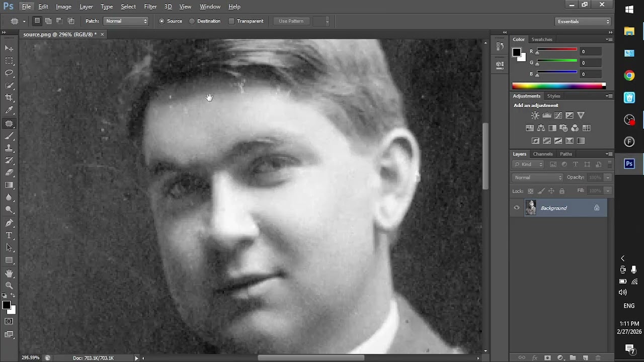Toggle lock all padlock in Lock row
The width and height of the screenshot is (644, 362).
tap(562, 191)
